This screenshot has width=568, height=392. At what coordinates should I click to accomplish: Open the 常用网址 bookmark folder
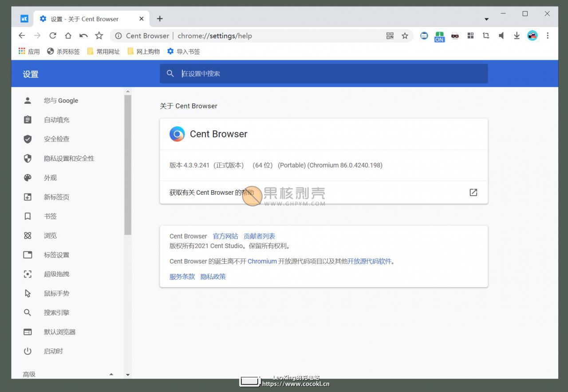(103, 51)
